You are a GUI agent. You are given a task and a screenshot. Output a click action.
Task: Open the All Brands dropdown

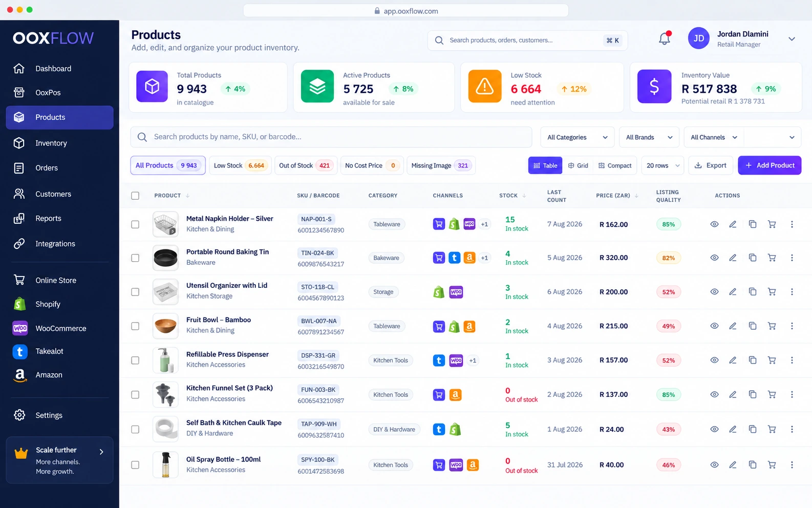tap(649, 137)
